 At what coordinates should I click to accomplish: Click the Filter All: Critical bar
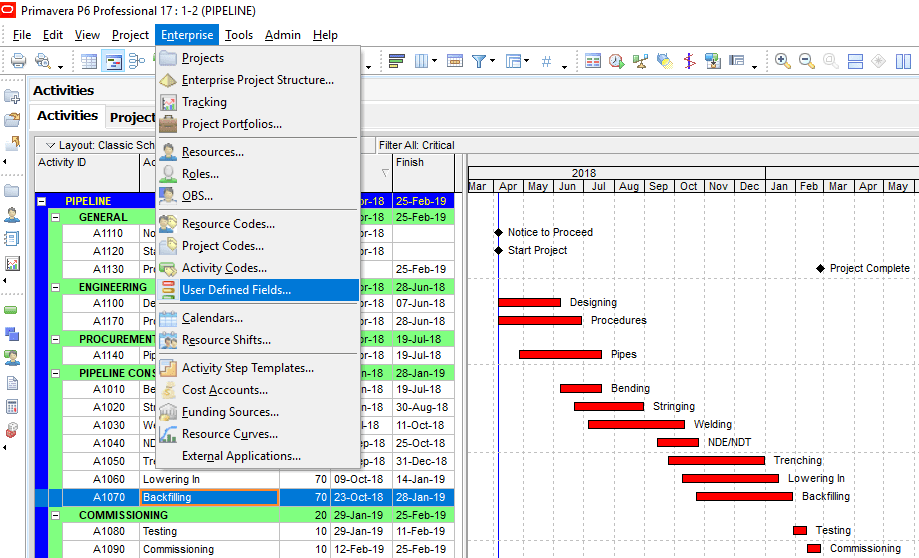click(416, 145)
